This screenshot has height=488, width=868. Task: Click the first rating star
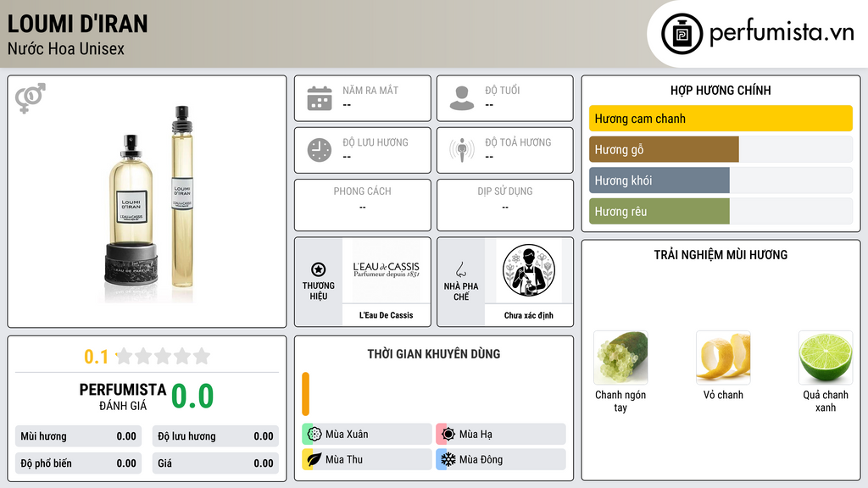[125, 356]
